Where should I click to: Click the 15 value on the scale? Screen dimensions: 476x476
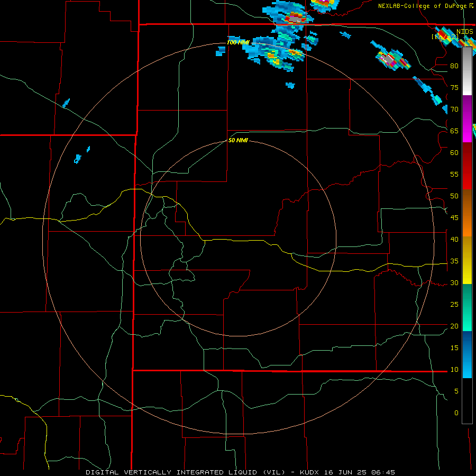point(454,347)
